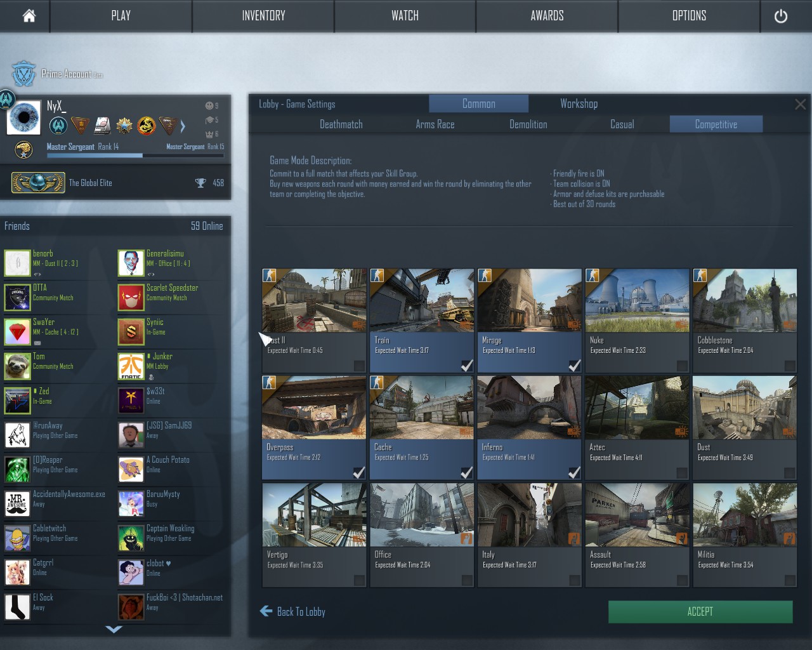
Task: Click The Global Elite rank badge
Action: [x=38, y=183]
